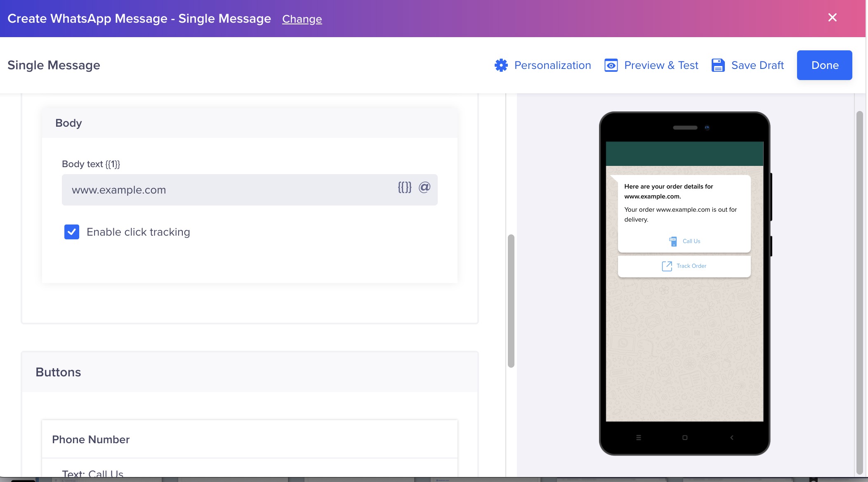Click the Buttons section heading
The image size is (868, 482).
[x=58, y=372]
